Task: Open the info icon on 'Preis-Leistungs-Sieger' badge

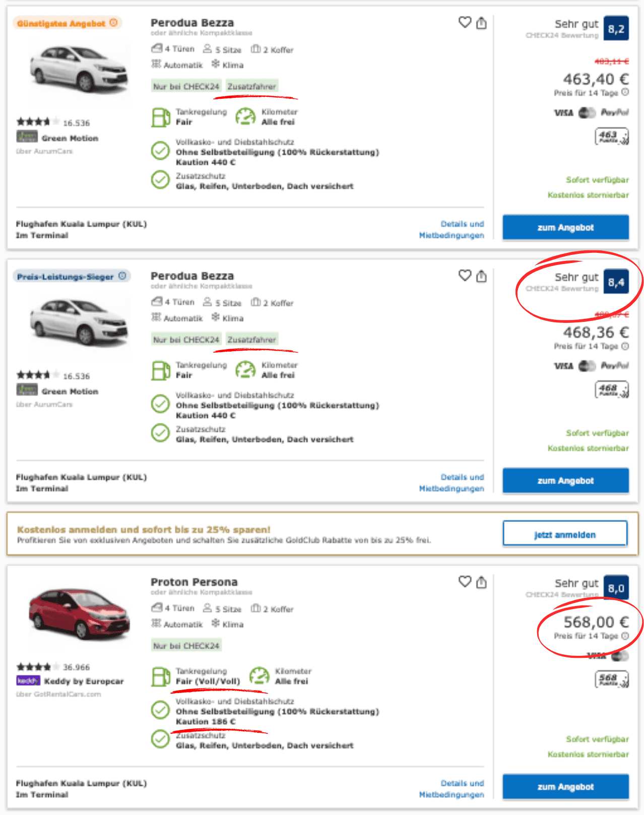Action: (122, 276)
